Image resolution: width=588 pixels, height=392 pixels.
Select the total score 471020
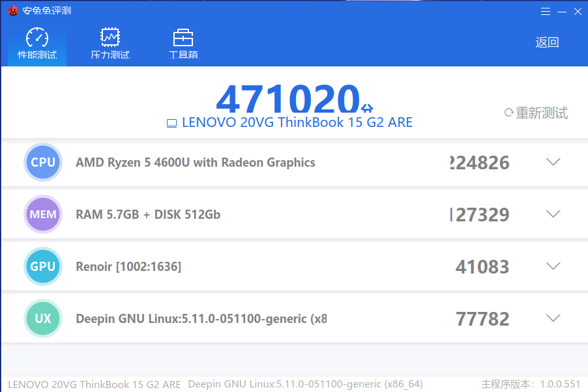(x=288, y=99)
